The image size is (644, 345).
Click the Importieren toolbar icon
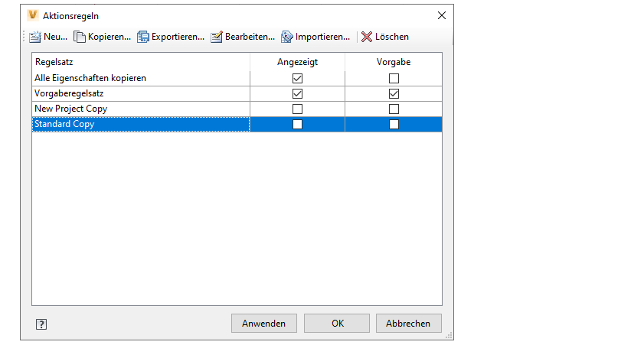[287, 37]
